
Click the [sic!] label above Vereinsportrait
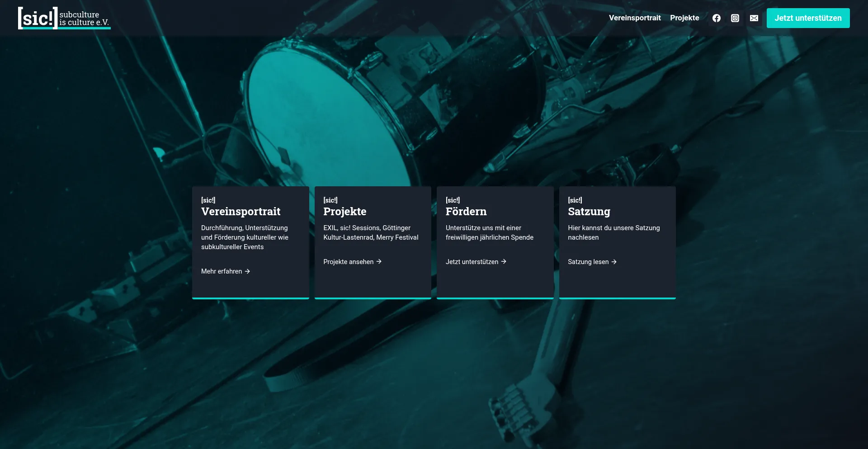(208, 200)
